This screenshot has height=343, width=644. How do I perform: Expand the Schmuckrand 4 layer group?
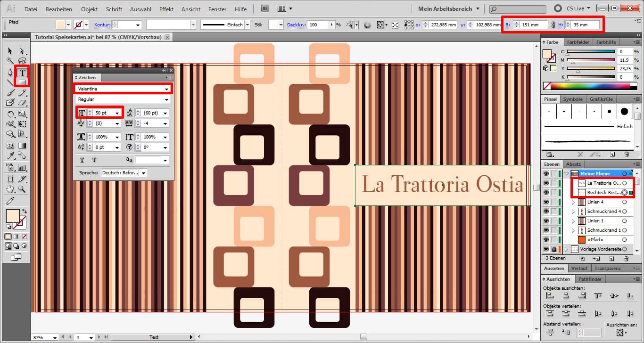coord(573,212)
